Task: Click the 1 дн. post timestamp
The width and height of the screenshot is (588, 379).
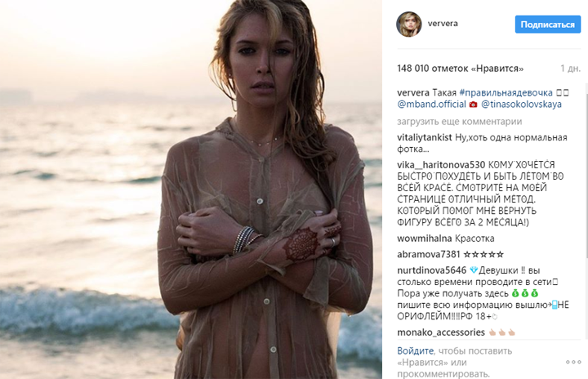Action: click(570, 69)
